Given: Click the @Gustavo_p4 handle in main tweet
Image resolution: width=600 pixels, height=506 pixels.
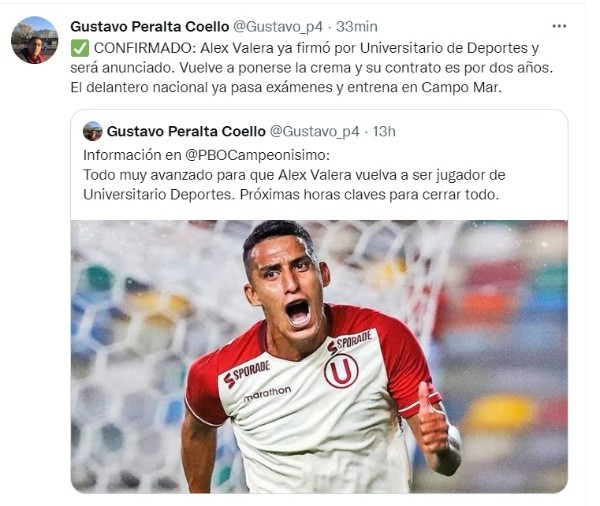Looking at the screenshot, I should tap(278, 27).
